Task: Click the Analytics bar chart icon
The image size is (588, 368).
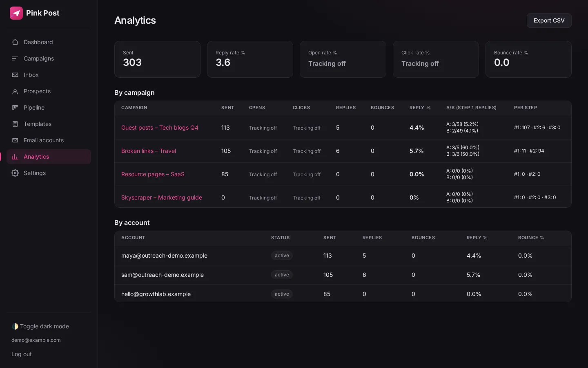Action: coord(15,157)
